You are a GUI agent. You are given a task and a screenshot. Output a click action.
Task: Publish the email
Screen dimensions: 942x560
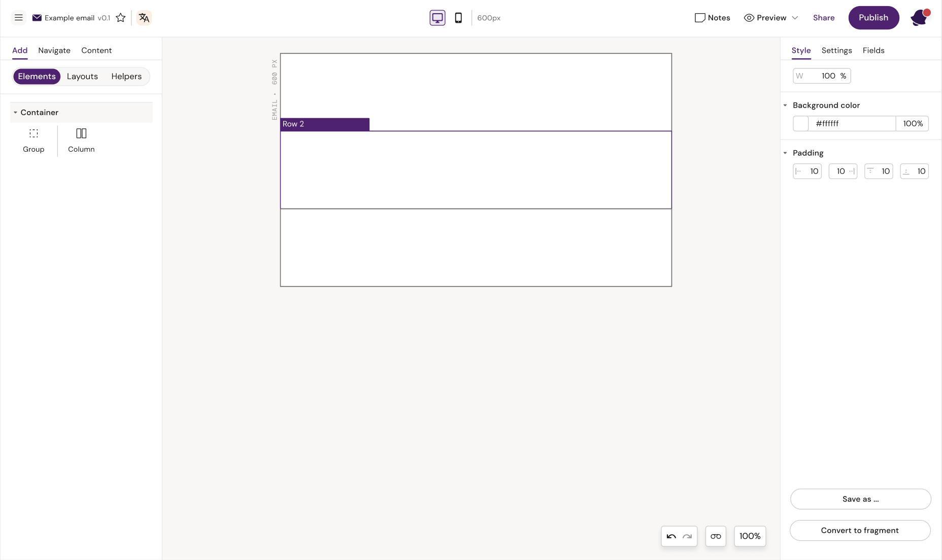point(873,17)
